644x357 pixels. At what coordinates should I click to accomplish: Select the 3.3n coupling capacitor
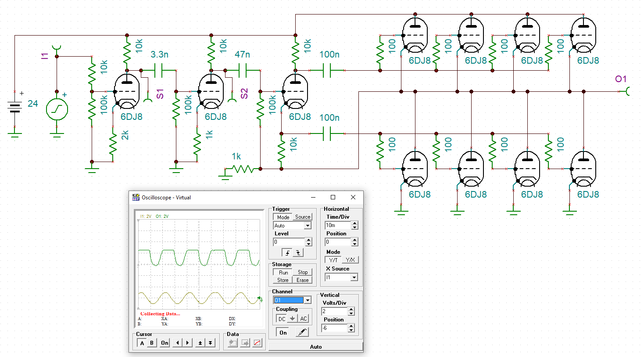click(x=158, y=70)
